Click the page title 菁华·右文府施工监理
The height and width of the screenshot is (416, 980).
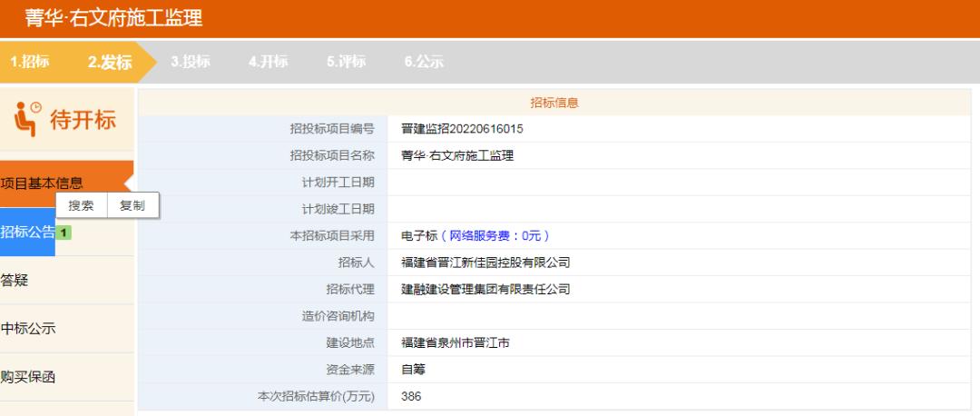[113, 18]
